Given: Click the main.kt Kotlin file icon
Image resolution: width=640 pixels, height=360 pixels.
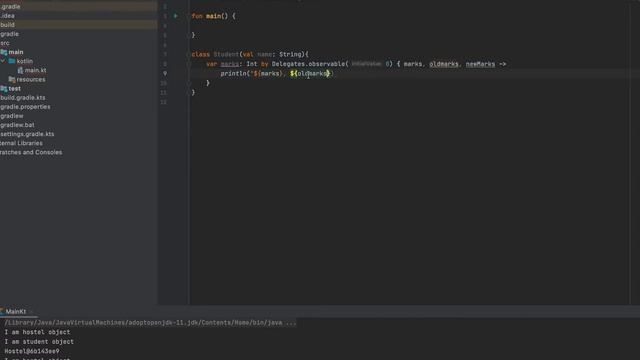Looking at the screenshot, I should point(20,70).
